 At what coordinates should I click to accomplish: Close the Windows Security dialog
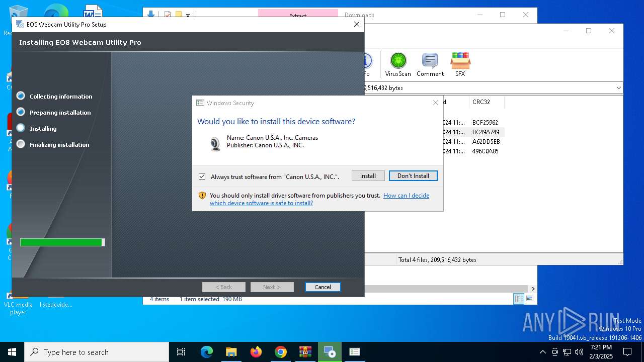436,103
